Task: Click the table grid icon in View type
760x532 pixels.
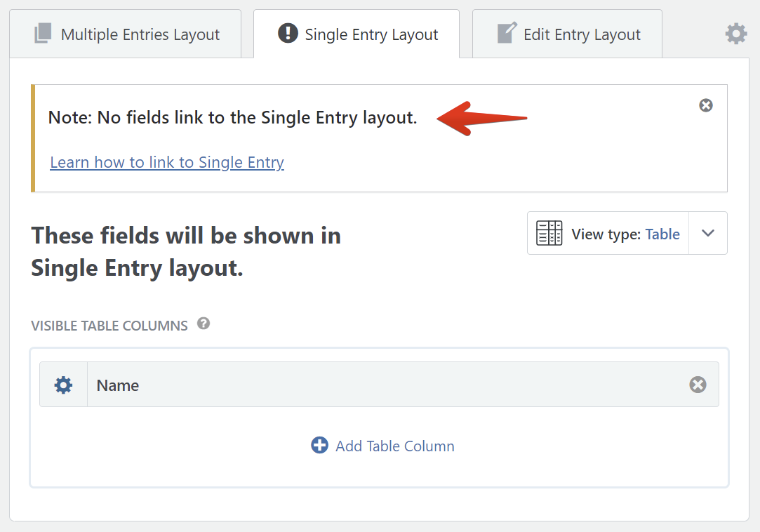Action: tap(549, 233)
